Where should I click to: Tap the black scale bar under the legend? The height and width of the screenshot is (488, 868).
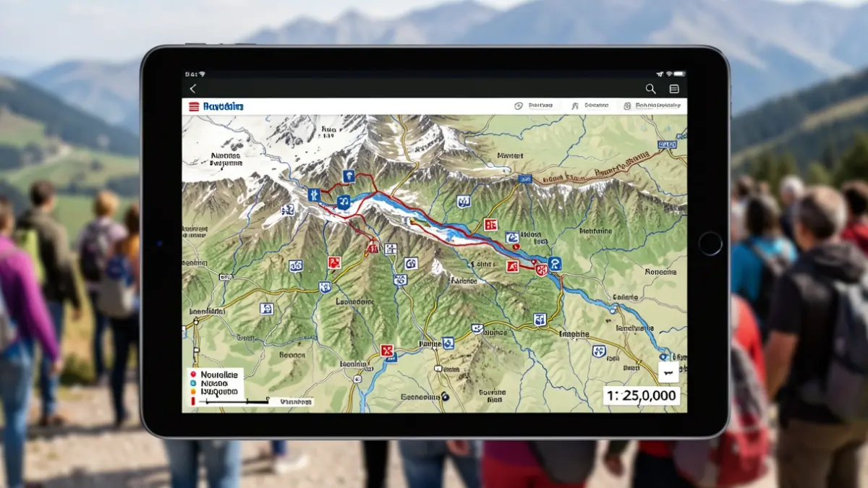(x=233, y=401)
